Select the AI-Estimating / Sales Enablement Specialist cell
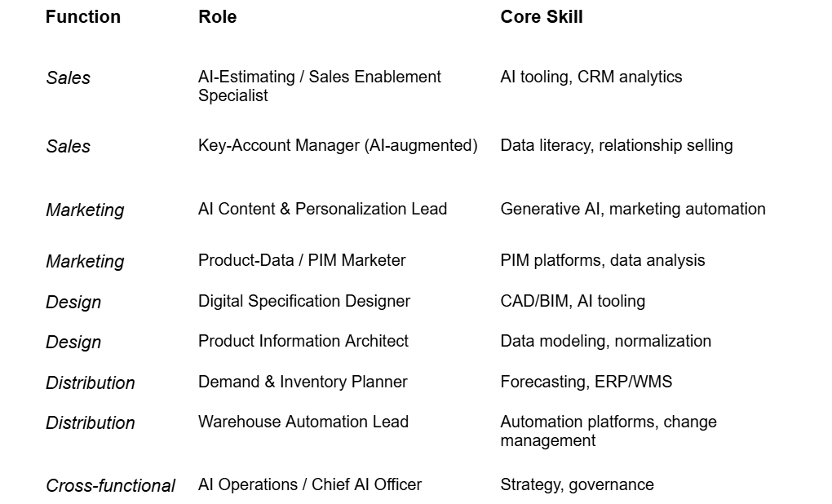The width and height of the screenshot is (832, 504). (320, 86)
